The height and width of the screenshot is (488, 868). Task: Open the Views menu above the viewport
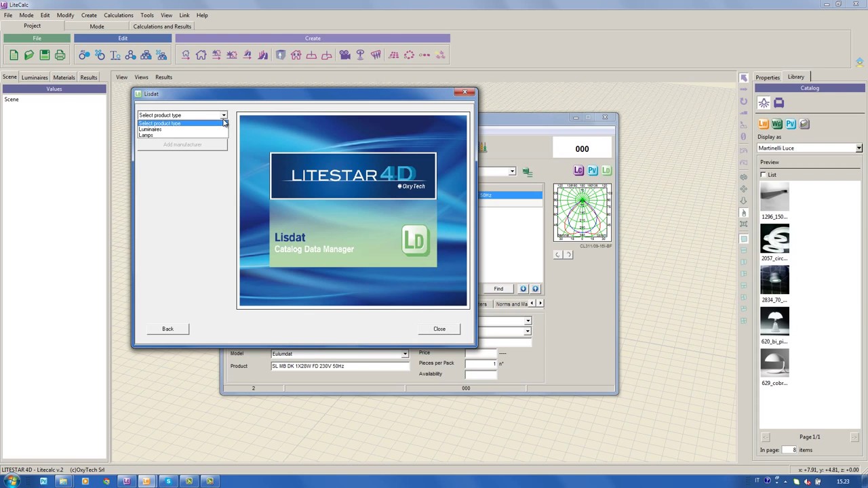click(141, 77)
